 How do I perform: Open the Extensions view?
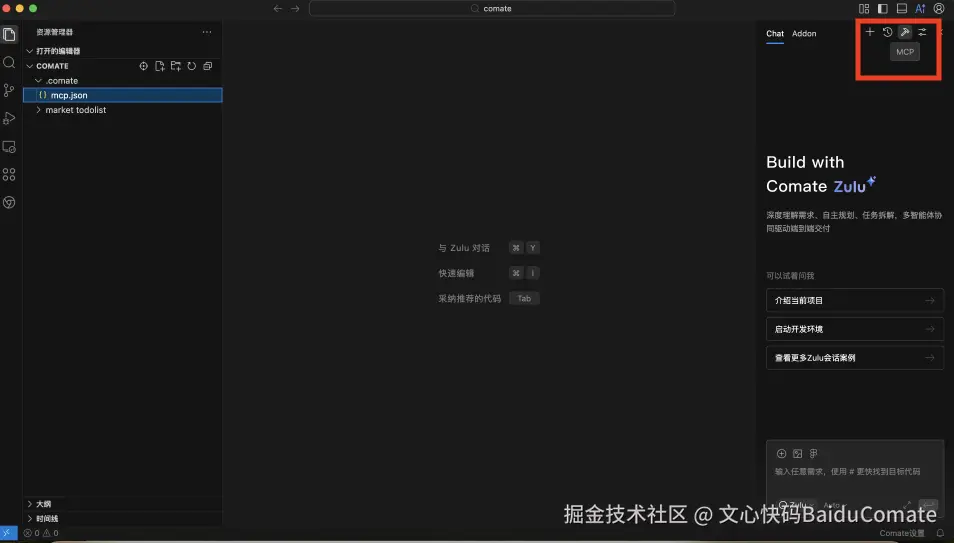tap(9, 175)
